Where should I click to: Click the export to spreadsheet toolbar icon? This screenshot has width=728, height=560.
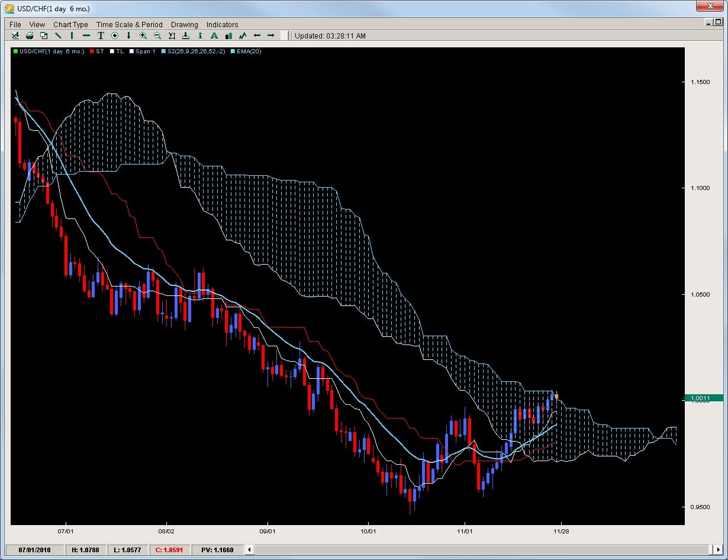pyautogui.click(x=16, y=36)
